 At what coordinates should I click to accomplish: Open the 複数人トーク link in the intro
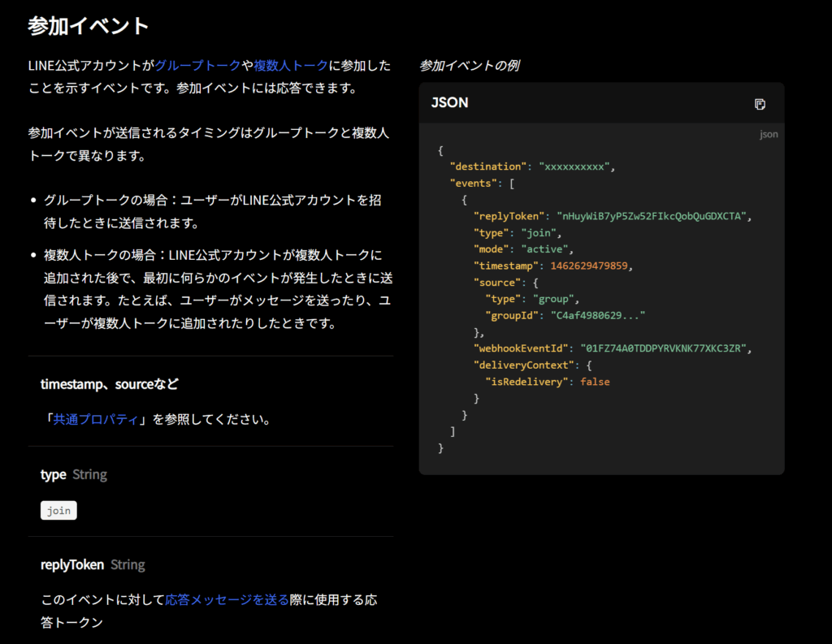(291, 65)
